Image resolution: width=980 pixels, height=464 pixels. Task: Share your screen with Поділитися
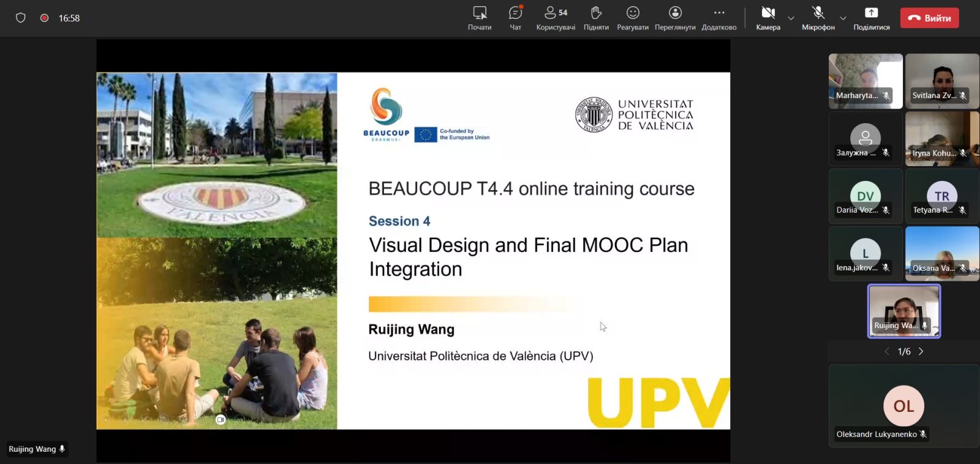tap(872, 18)
